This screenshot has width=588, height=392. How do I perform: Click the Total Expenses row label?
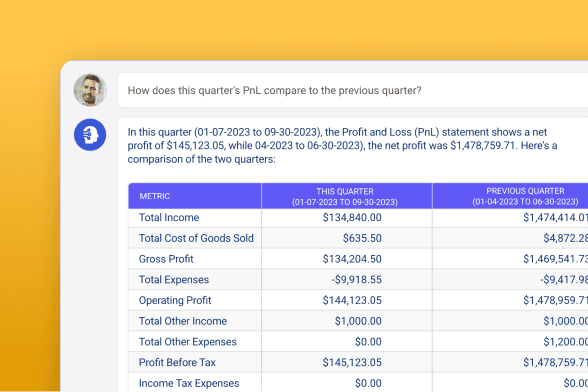point(174,280)
